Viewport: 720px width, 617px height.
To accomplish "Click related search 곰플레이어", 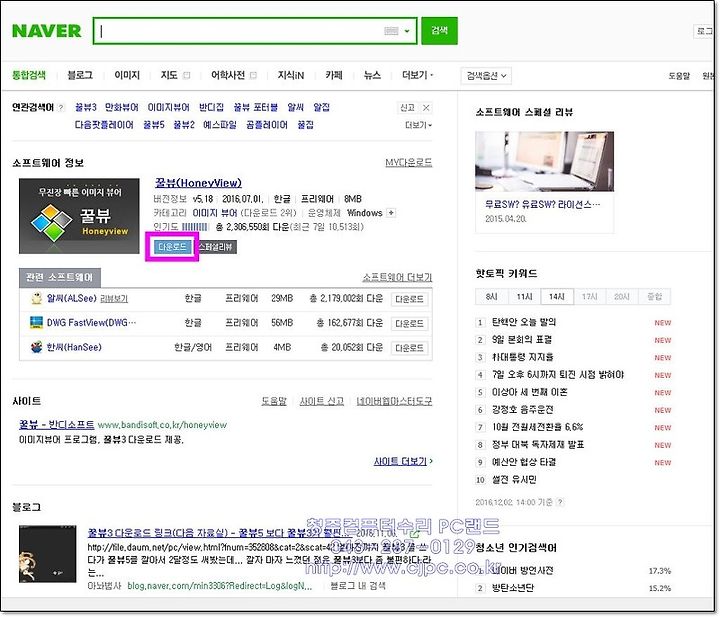I will tap(267, 125).
